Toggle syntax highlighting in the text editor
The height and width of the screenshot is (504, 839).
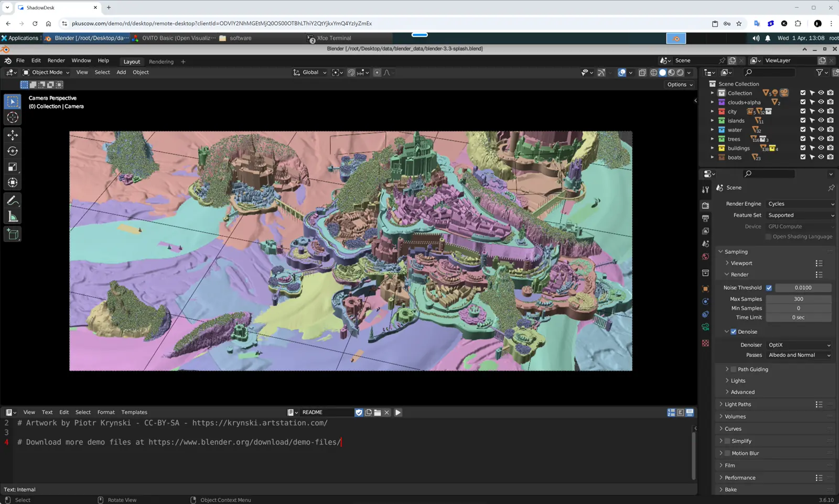[x=690, y=413]
